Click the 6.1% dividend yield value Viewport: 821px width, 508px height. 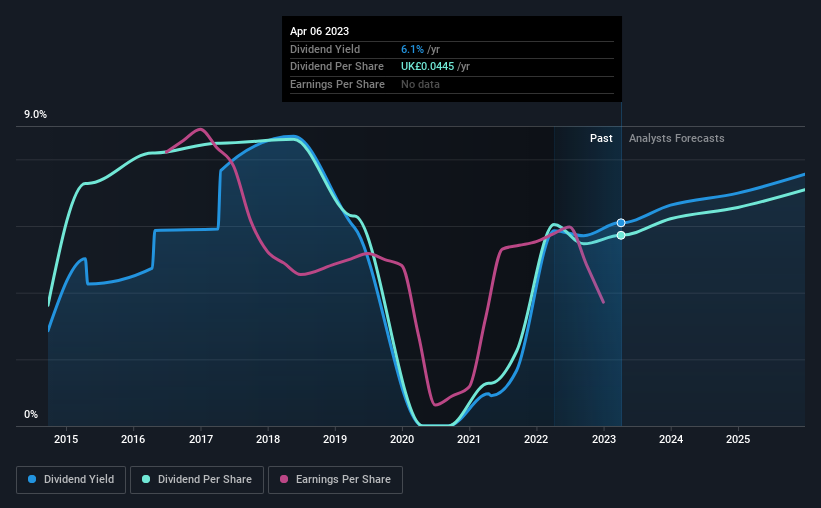click(412, 49)
